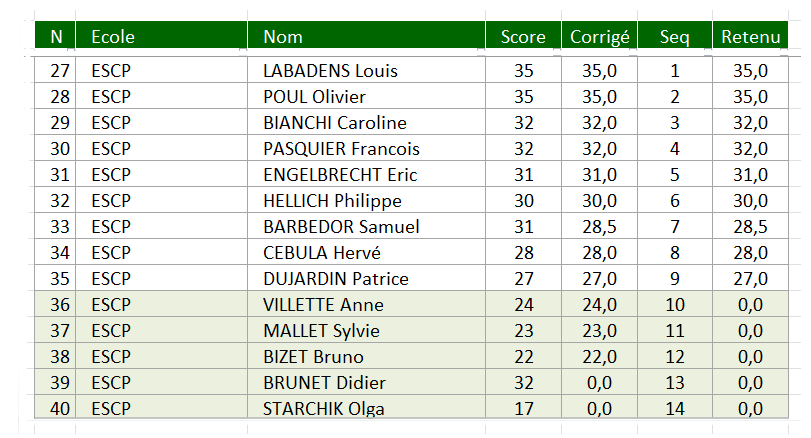
Task: Select CEBULA Hervé's Score cell 28
Action: tap(523, 253)
